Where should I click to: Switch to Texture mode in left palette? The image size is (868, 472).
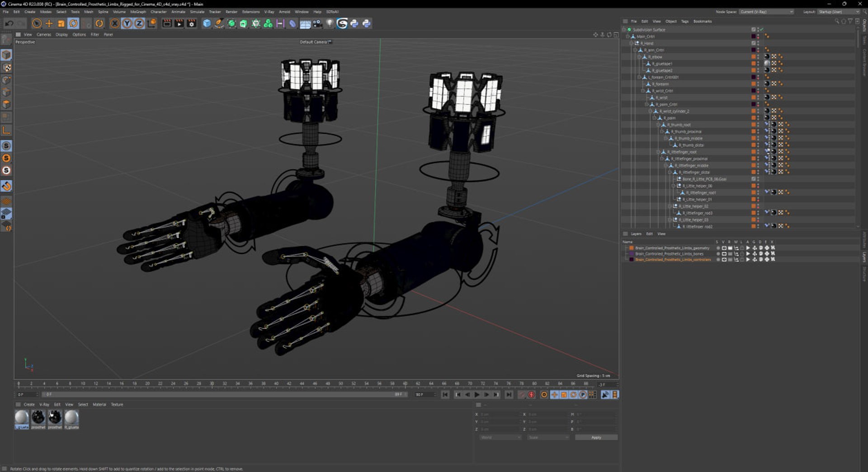[6, 67]
